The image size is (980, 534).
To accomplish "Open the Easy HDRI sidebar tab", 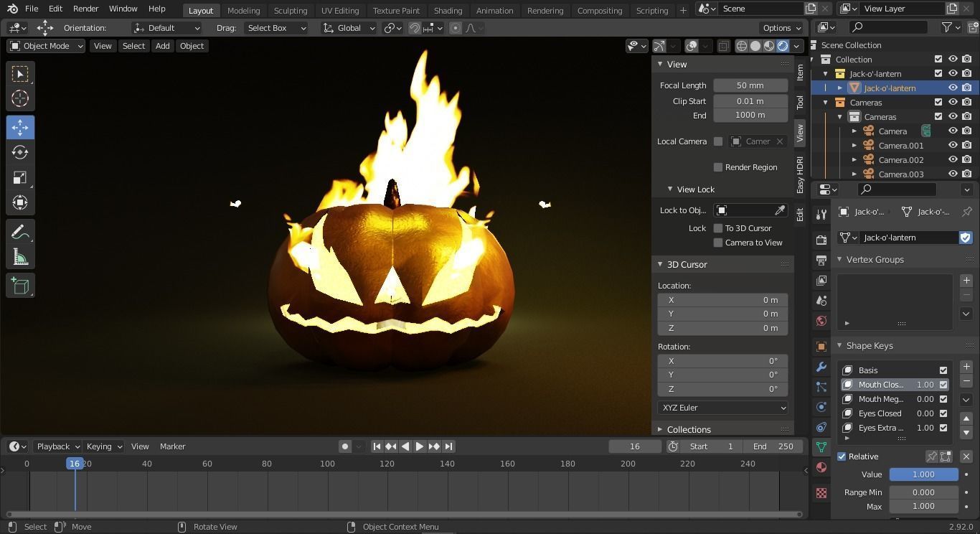I will [800, 175].
